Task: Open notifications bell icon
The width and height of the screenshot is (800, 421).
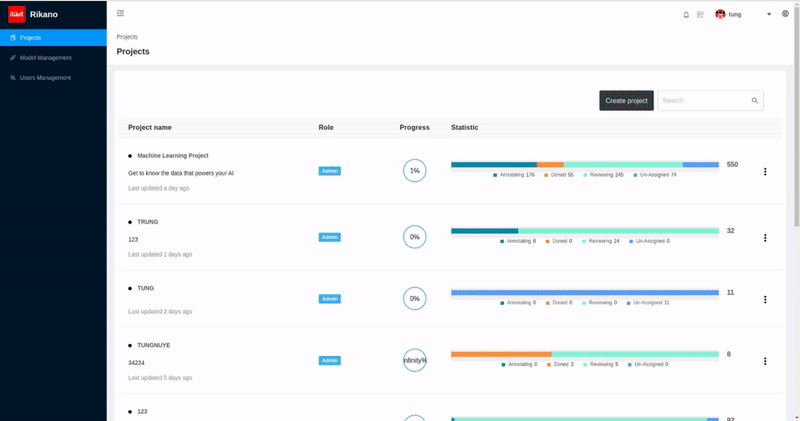Action: 686,15
